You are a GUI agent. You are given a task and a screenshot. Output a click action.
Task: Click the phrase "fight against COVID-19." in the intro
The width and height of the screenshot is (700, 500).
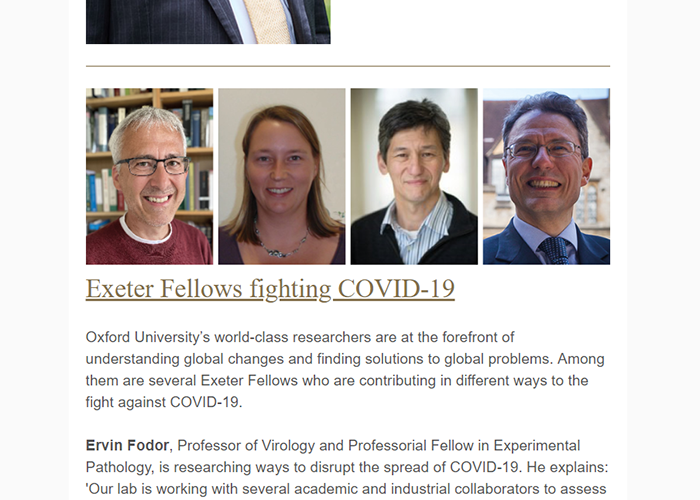(165, 402)
